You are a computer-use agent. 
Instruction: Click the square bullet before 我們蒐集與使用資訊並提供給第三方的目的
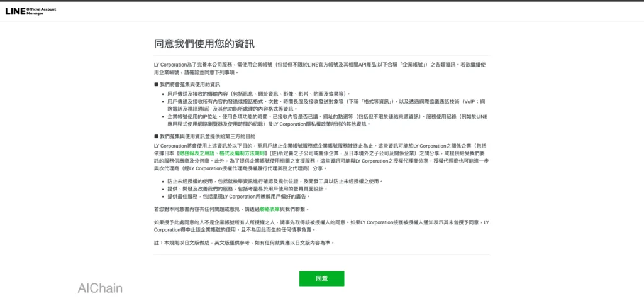point(156,136)
